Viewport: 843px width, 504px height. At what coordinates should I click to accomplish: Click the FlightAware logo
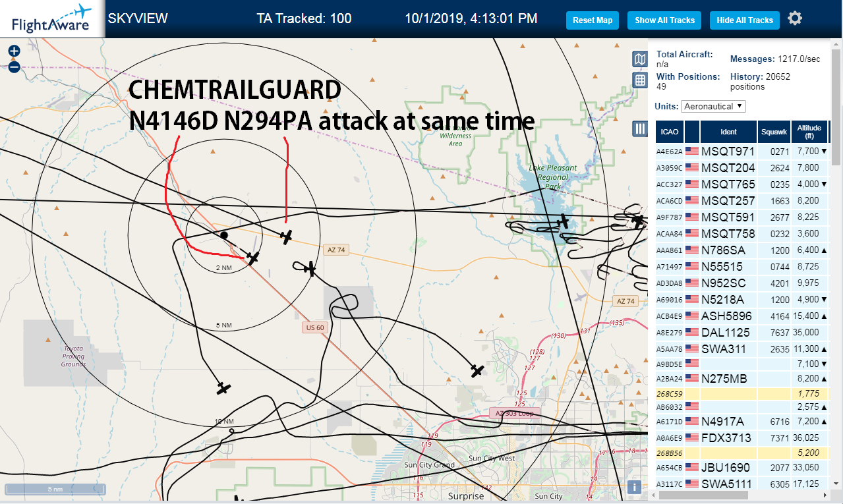(x=51, y=18)
